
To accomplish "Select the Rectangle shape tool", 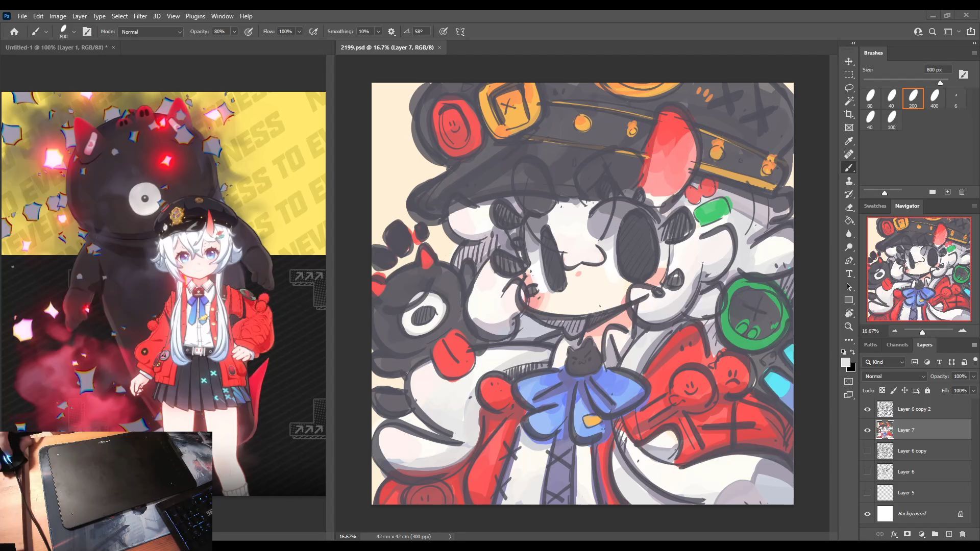I will 849,300.
